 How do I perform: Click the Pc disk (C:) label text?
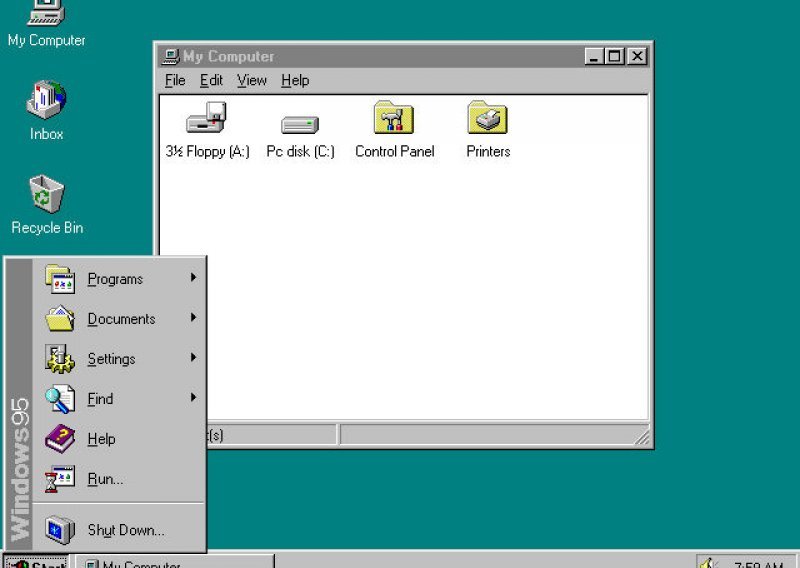point(301,152)
